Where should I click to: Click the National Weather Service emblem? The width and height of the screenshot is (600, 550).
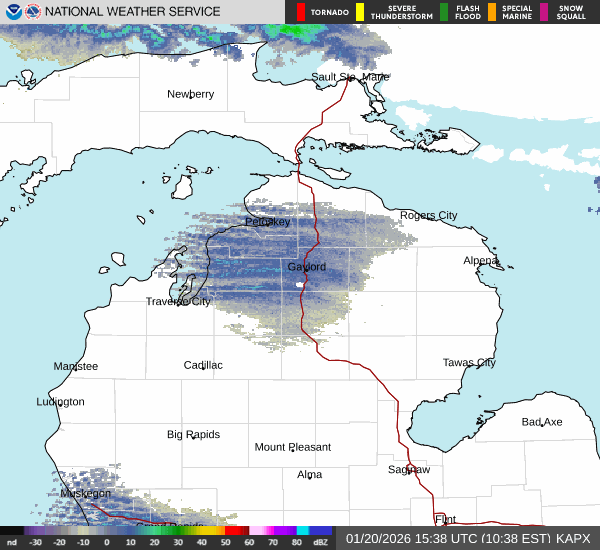tap(32, 12)
